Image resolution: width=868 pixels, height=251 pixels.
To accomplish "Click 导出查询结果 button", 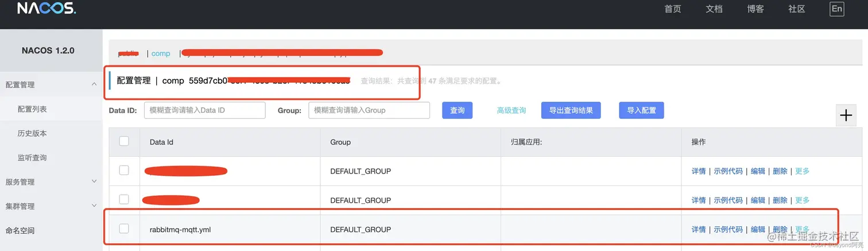I will point(571,110).
